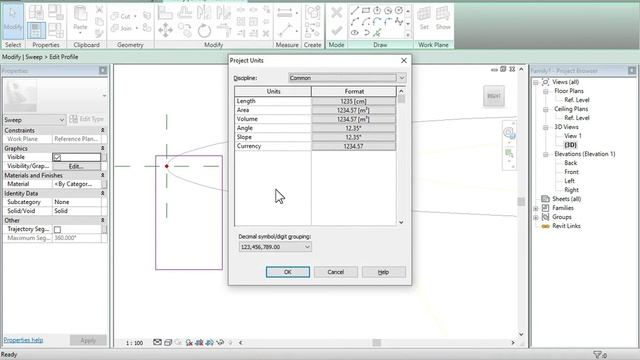The height and width of the screenshot is (360, 640).
Task: Open the Volume format button
Action: [x=353, y=119]
